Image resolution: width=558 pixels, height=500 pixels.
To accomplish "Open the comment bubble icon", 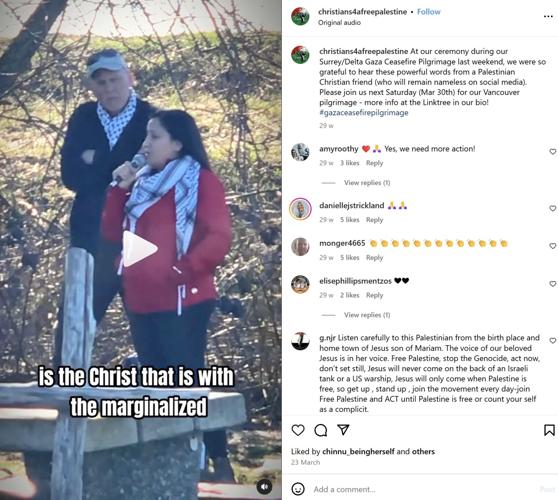I will (x=321, y=430).
